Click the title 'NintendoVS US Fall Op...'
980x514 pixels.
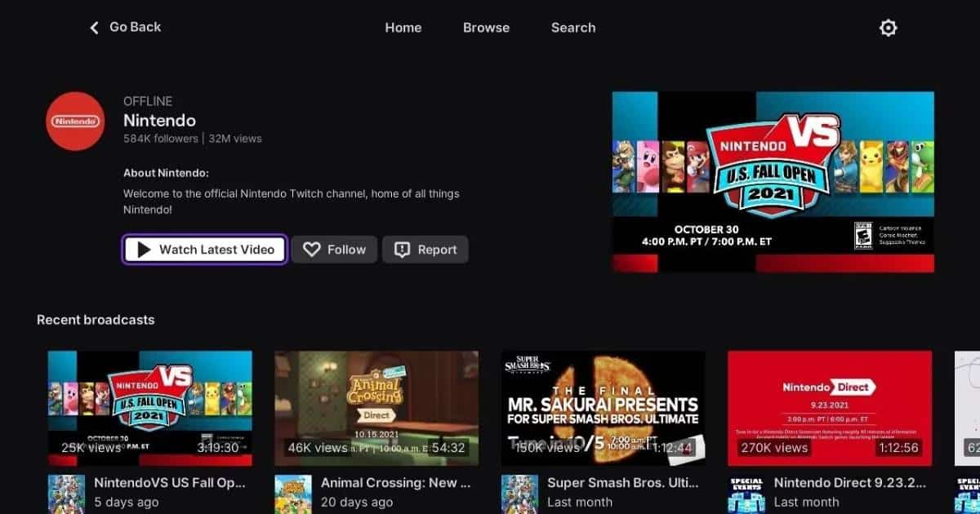coord(170,482)
